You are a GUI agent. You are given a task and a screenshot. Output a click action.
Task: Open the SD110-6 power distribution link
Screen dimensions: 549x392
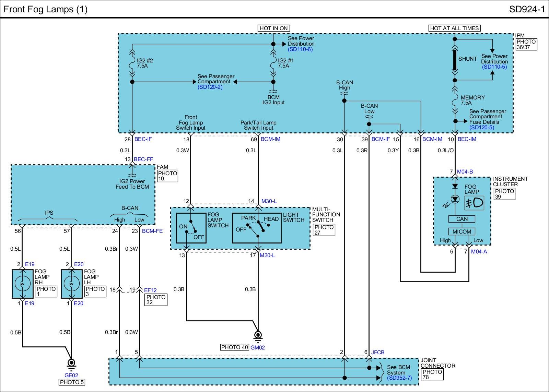click(x=300, y=49)
